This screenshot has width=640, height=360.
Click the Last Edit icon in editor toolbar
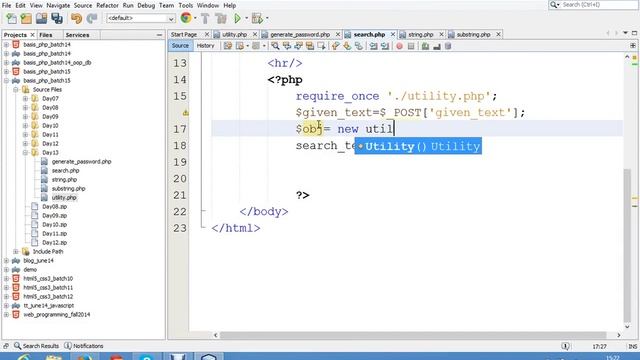pos(228,46)
